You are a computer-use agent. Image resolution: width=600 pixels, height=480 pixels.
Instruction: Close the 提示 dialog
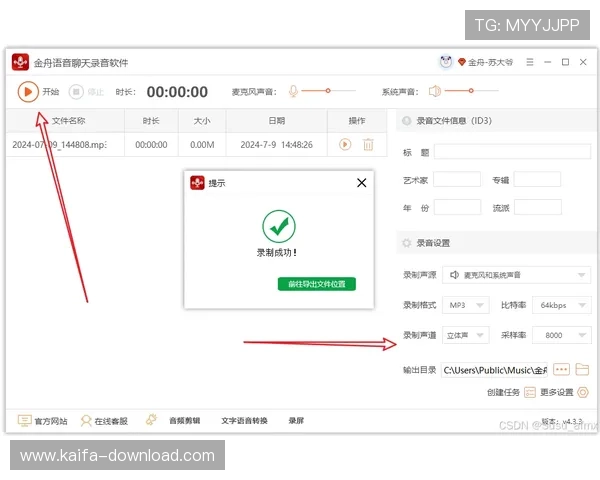coord(362,183)
